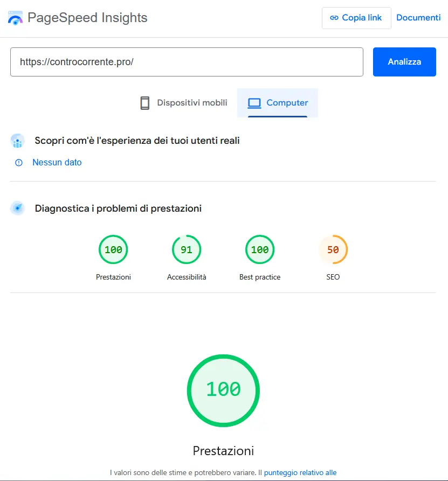Open the Documenti link

(x=418, y=17)
